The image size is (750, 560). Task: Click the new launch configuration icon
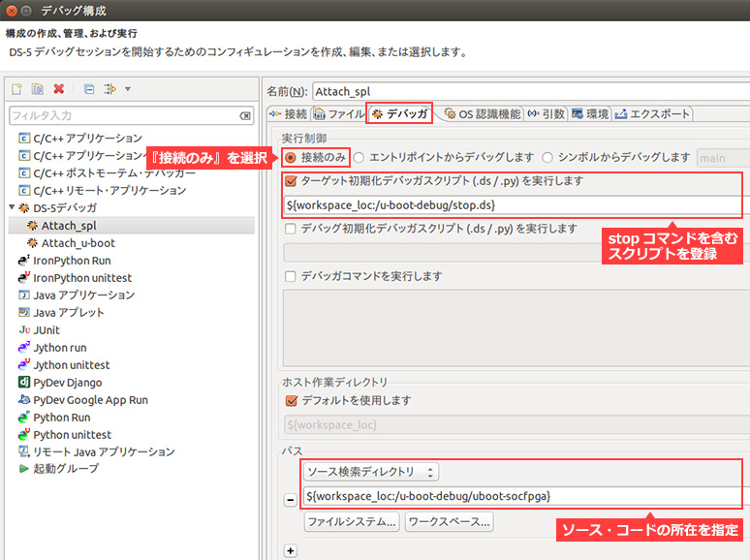click(16, 89)
